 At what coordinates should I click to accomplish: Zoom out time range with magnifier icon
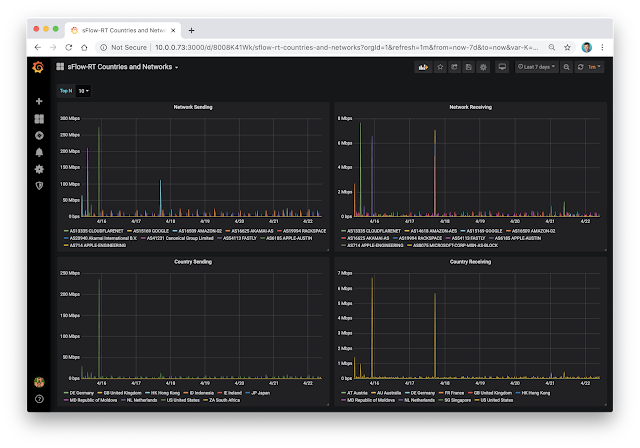point(567,67)
